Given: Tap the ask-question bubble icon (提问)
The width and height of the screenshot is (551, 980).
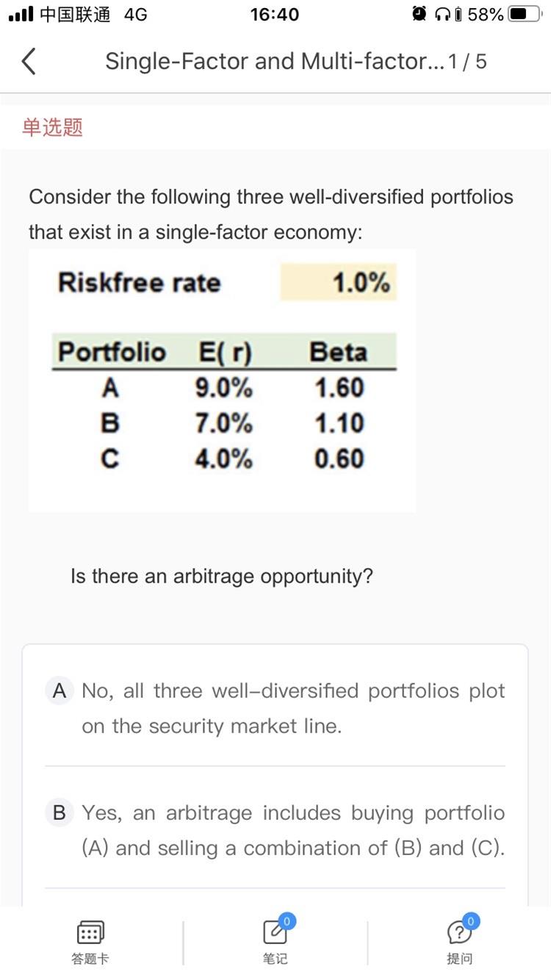Looking at the screenshot, I should [459, 933].
